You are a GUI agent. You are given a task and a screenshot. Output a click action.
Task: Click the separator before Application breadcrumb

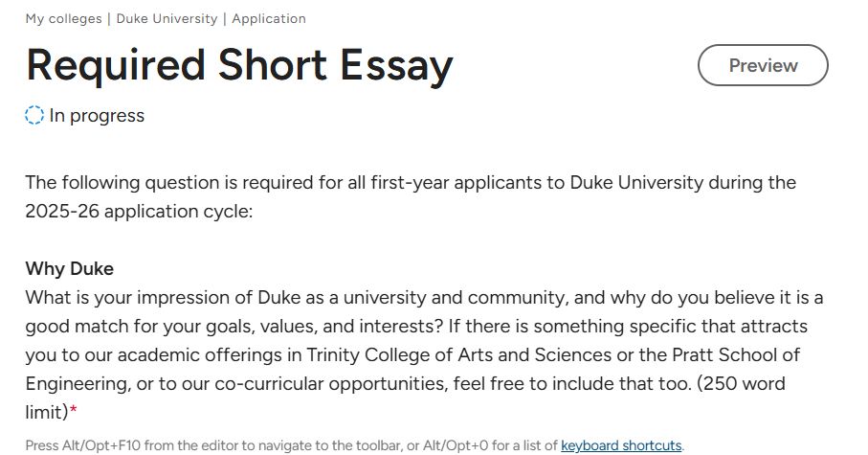tap(225, 19)
